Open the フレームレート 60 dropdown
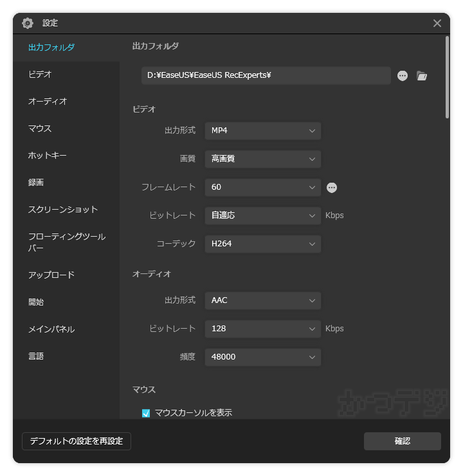 (263, 187)
